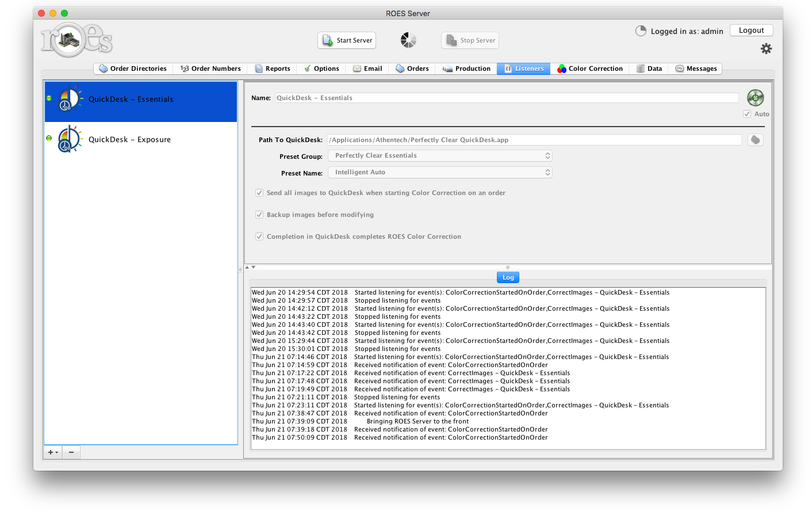Click the split pane divider handle above Log
812x519 pixels.
pyautogui.click(x=507, y=268)
